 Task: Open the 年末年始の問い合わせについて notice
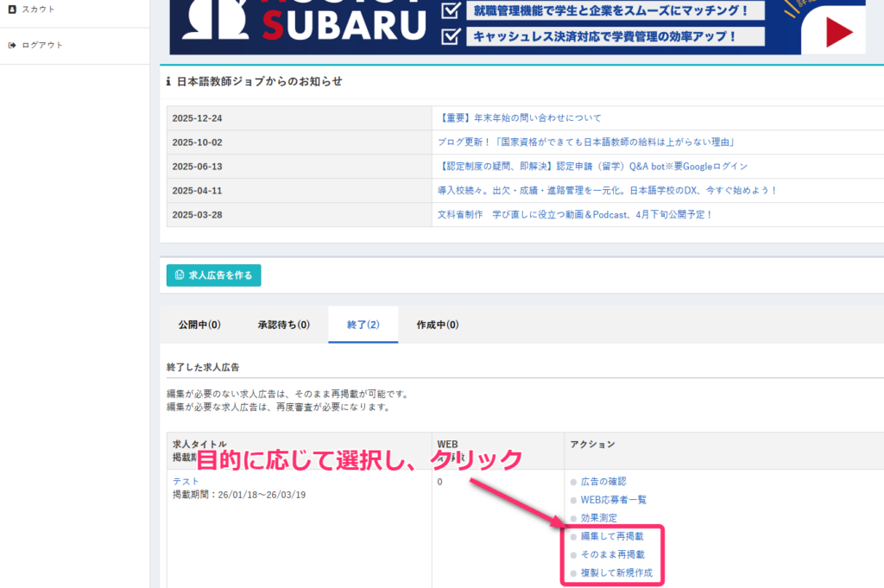click(520, 117)
